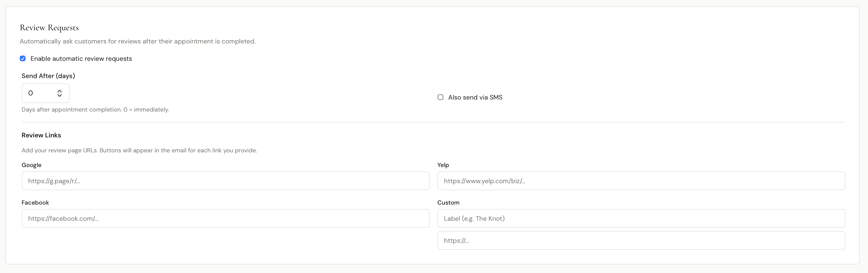Click the Also send via SMS text label

pyautogui.click(x=475, y=97)
